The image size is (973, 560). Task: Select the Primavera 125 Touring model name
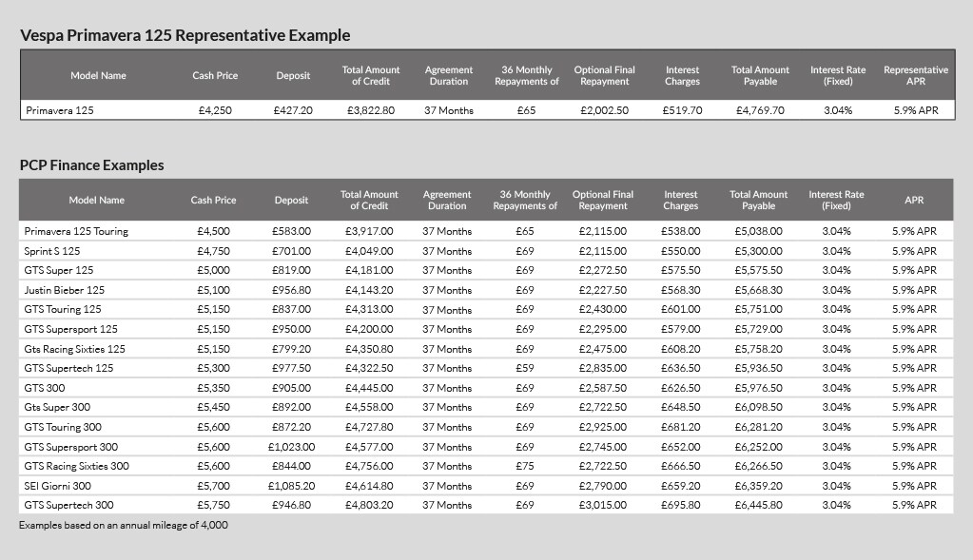point(76,231)
